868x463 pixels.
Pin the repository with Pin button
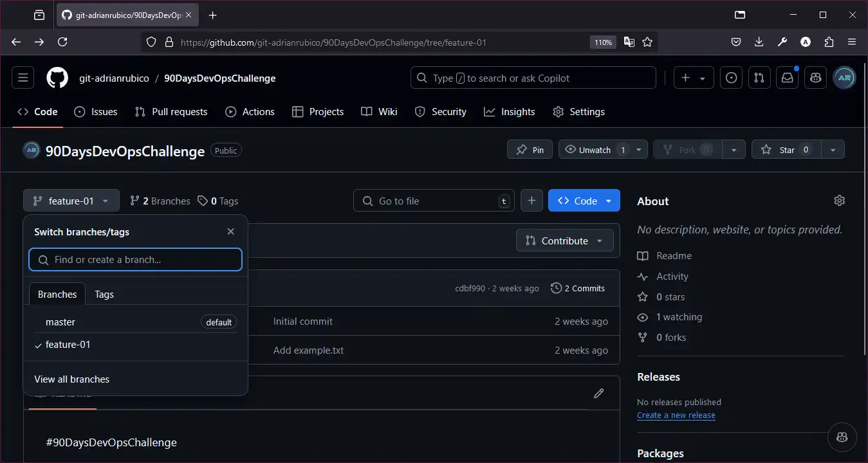[530, 150]
